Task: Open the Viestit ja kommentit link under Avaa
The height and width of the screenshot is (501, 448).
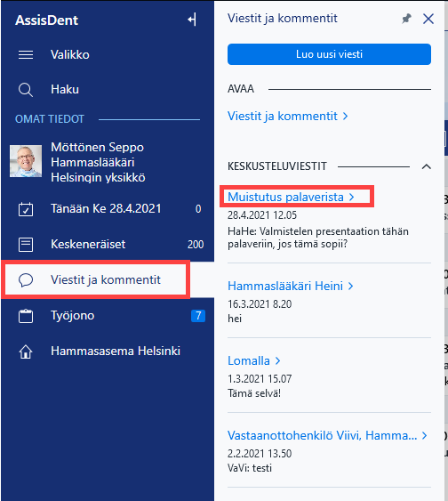Action: point(287,116)
